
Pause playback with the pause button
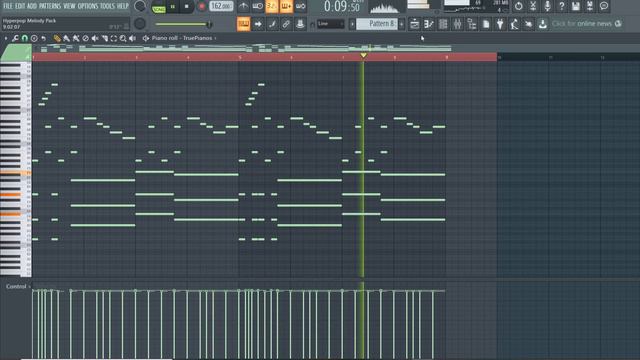click(x=173, y=7)
